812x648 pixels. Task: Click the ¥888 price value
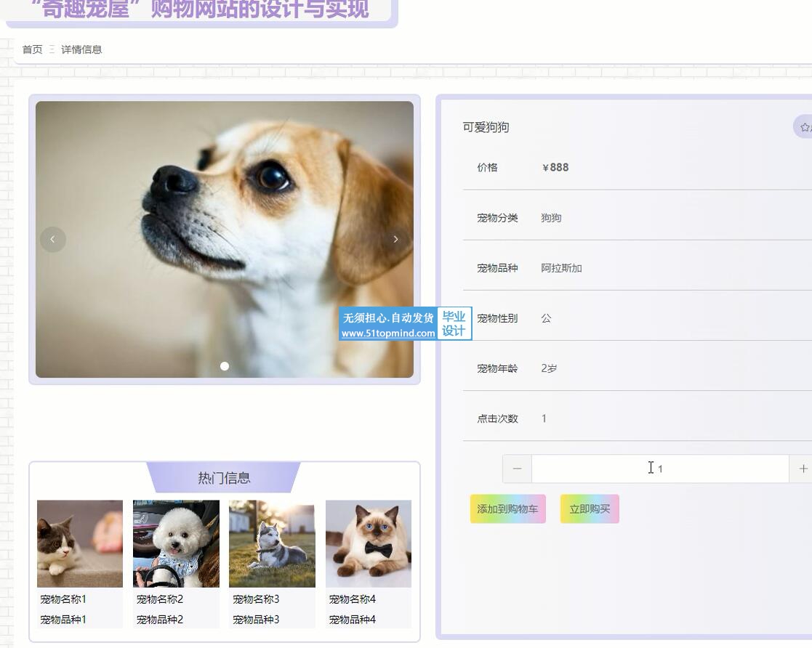tap(555, 167)
